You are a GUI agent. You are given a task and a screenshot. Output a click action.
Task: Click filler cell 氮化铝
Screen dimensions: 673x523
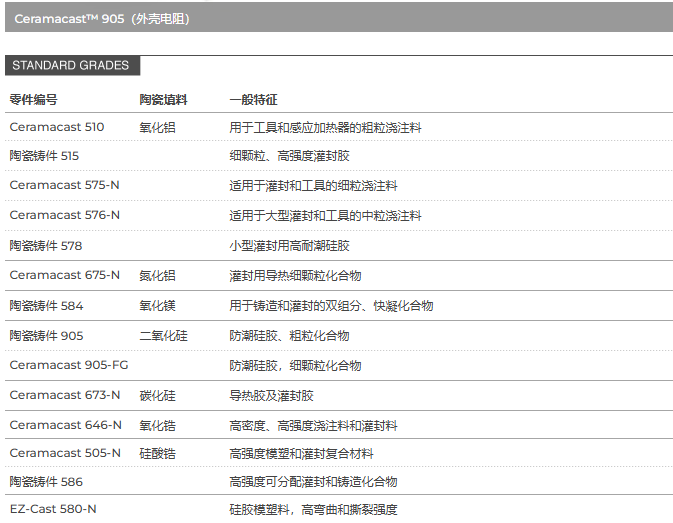157,276
